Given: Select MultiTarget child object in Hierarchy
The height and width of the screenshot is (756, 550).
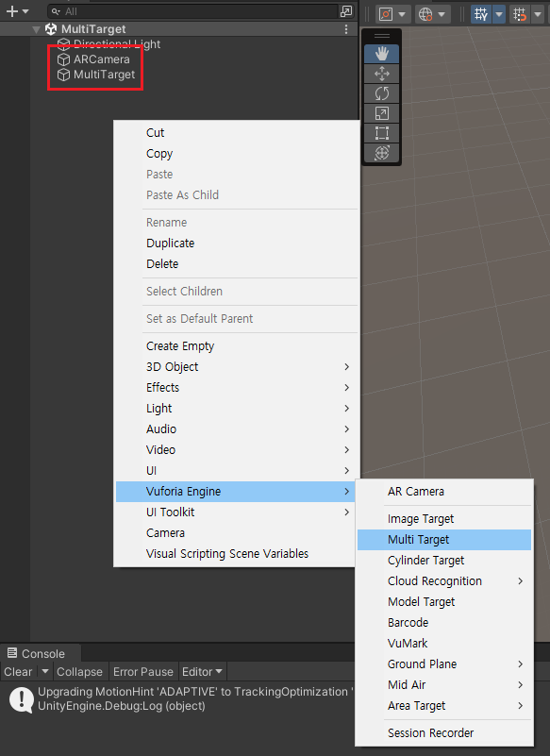Looking at the screenshot, I should tap(104, 75).
